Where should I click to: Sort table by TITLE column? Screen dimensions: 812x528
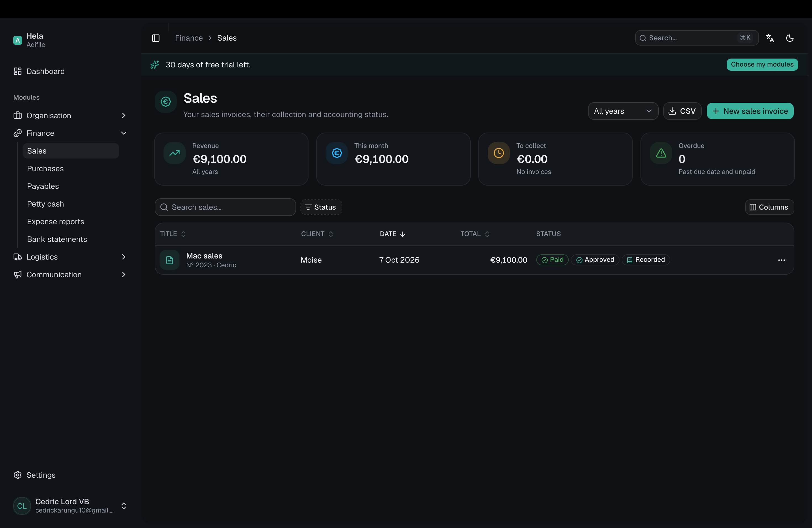pyautogui.click(x=173, y=234)
